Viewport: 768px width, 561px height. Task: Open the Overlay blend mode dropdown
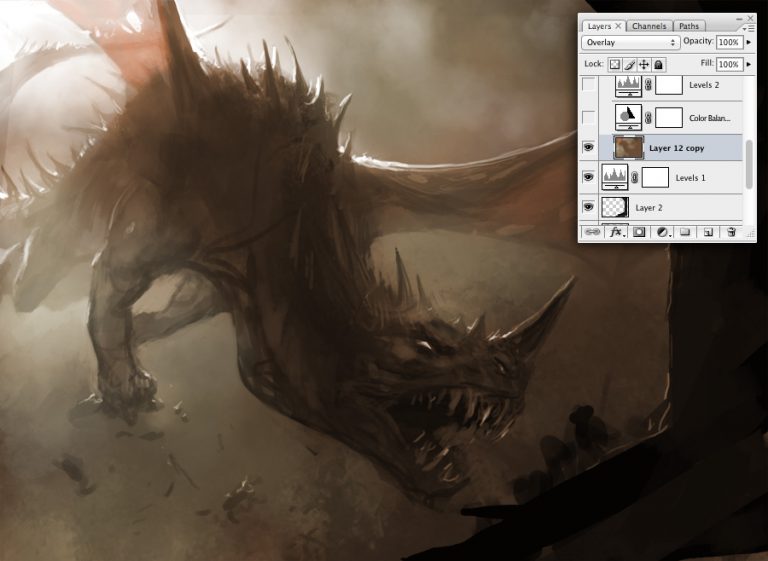pos(630,43)
